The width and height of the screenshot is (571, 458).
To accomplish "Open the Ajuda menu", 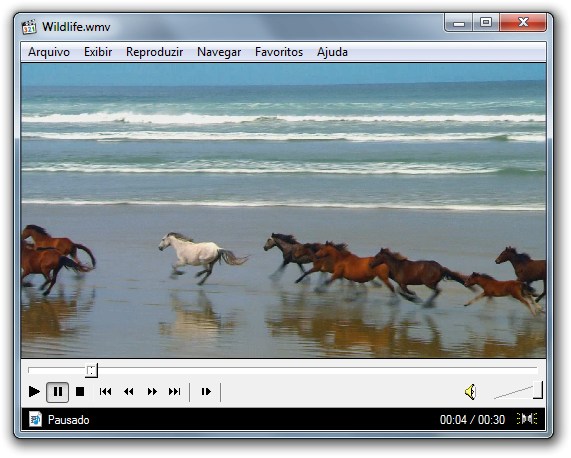I will 332,52.
